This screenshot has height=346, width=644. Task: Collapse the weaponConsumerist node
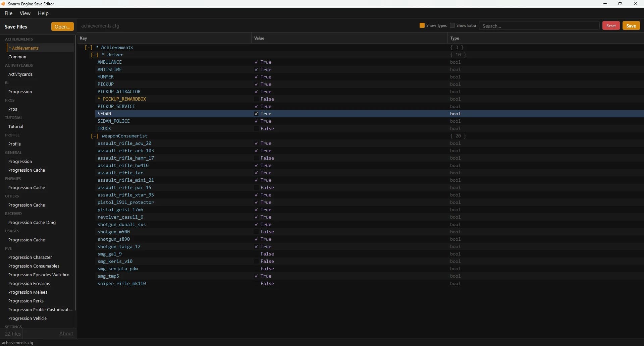[x=95, y=136]
